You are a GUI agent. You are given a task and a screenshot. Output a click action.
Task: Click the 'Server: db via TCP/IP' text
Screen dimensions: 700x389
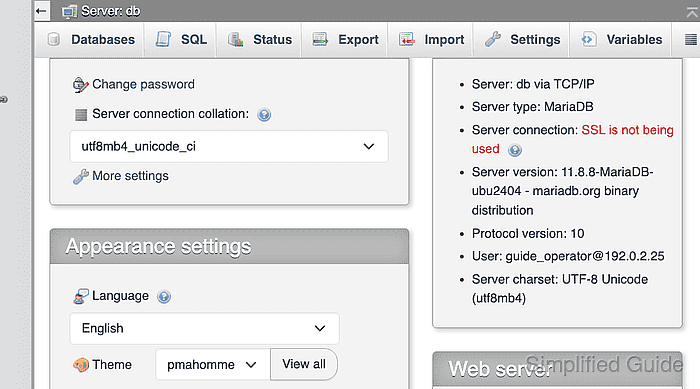pos(533,84)
